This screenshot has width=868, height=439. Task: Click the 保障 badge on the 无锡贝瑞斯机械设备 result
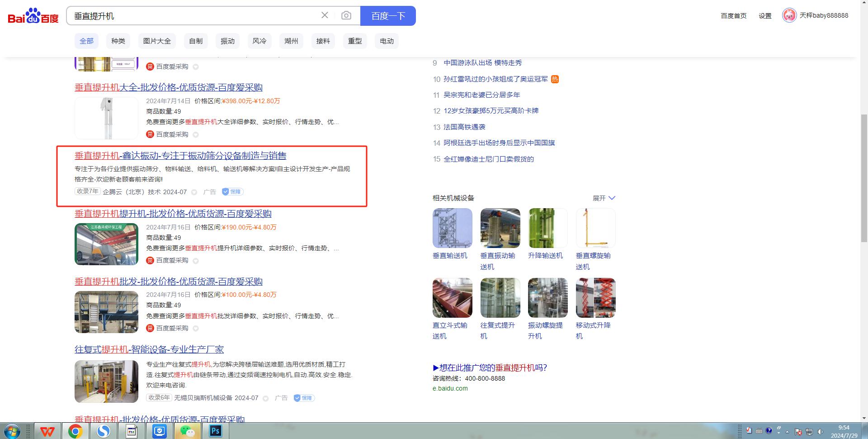pyautogui.click(x=304, y=398)
